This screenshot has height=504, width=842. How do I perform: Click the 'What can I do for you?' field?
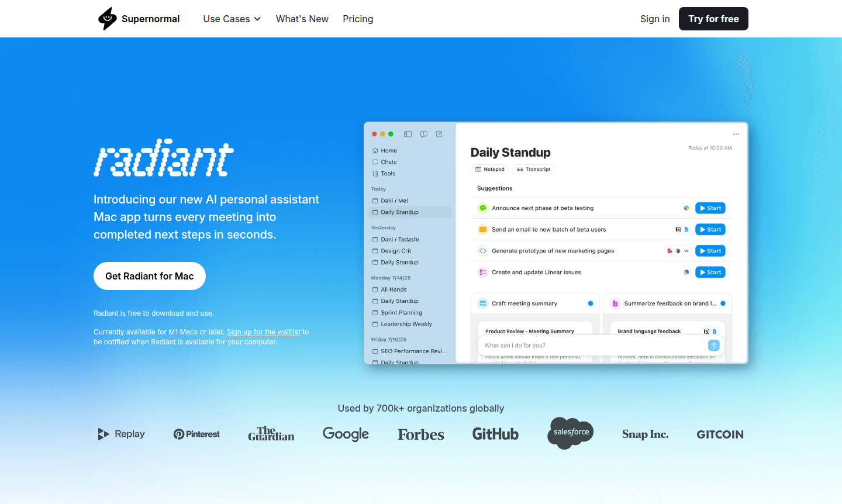(x=591, y=346)
